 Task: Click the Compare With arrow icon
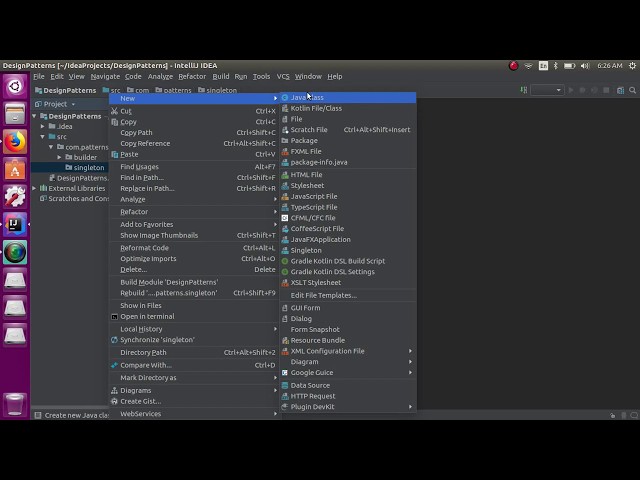(115, 365)
